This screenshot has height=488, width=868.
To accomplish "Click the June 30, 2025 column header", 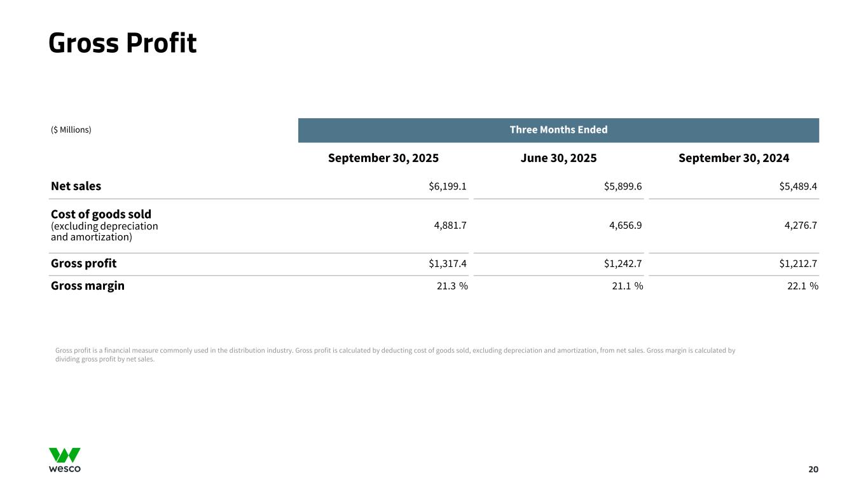I will pos(558,158).
